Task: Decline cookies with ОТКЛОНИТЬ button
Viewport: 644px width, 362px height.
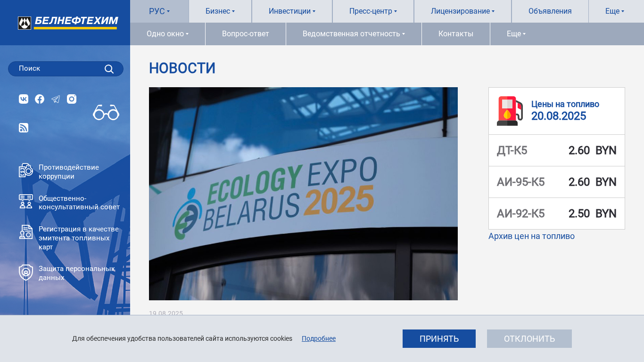Action: tap(529, 338)
